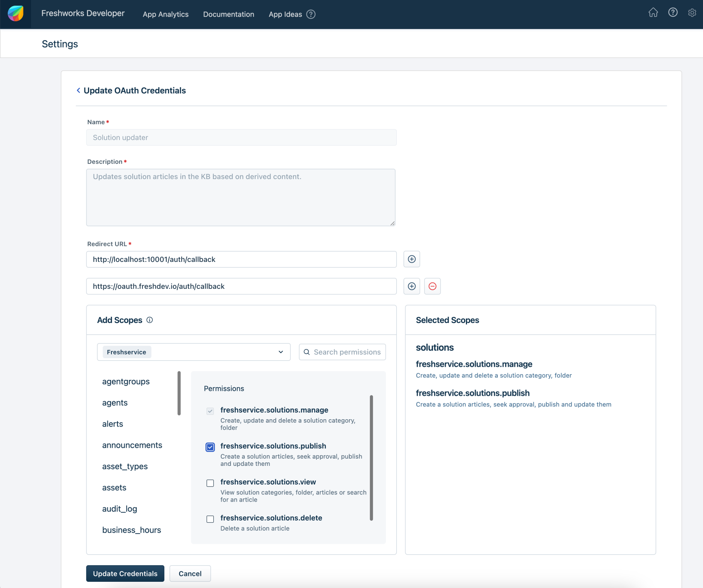Toggle freshservice.solutions.manage checkbox
The width and height of the screenshot is (703, 588).
[210, 411]
